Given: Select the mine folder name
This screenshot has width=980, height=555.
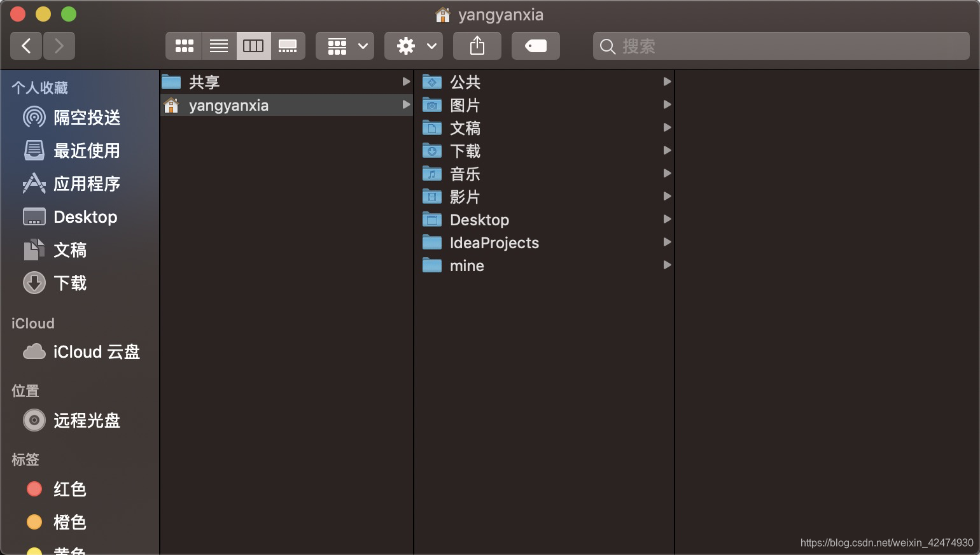Looking at the screenshot, I should 467,265.
